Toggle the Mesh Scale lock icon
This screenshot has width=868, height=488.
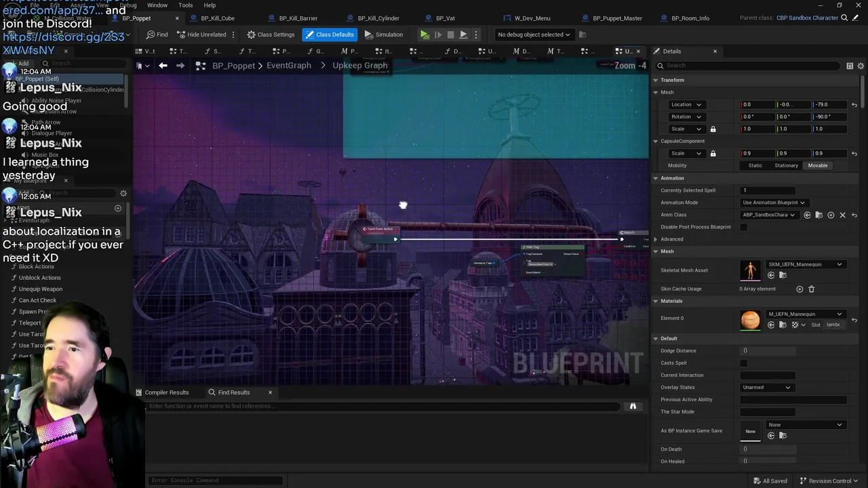pyautogui.click(x=713, y=129)
